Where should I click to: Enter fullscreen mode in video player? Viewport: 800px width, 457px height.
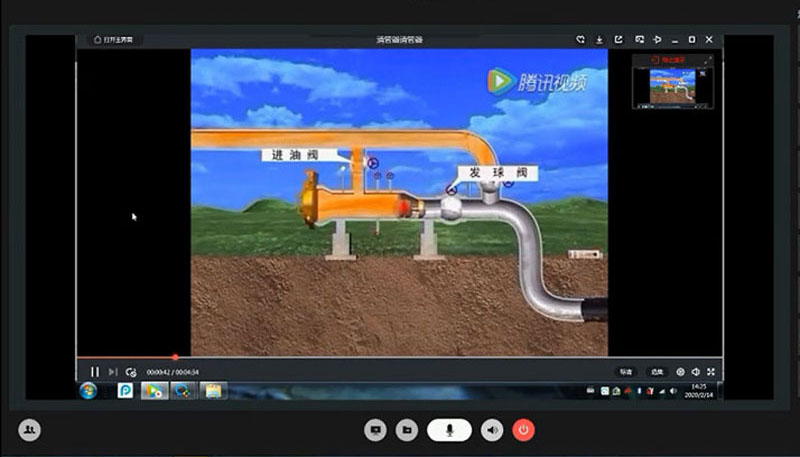710,372
